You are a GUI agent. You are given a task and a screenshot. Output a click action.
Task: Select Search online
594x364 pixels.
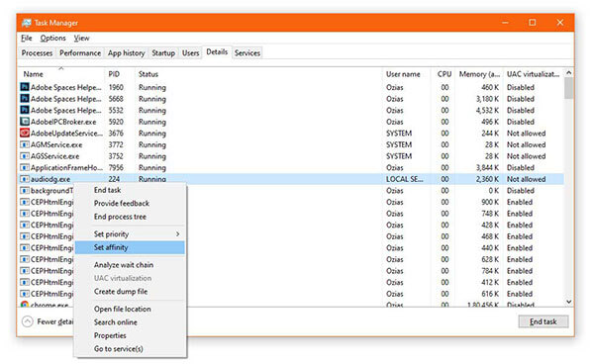(130, 322)
